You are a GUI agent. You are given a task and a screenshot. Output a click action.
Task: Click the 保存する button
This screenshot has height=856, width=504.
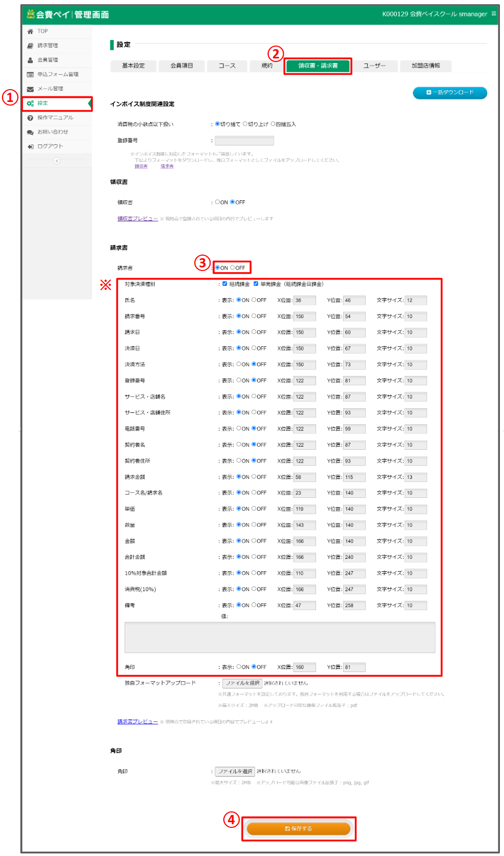click(x=299, y=828)
